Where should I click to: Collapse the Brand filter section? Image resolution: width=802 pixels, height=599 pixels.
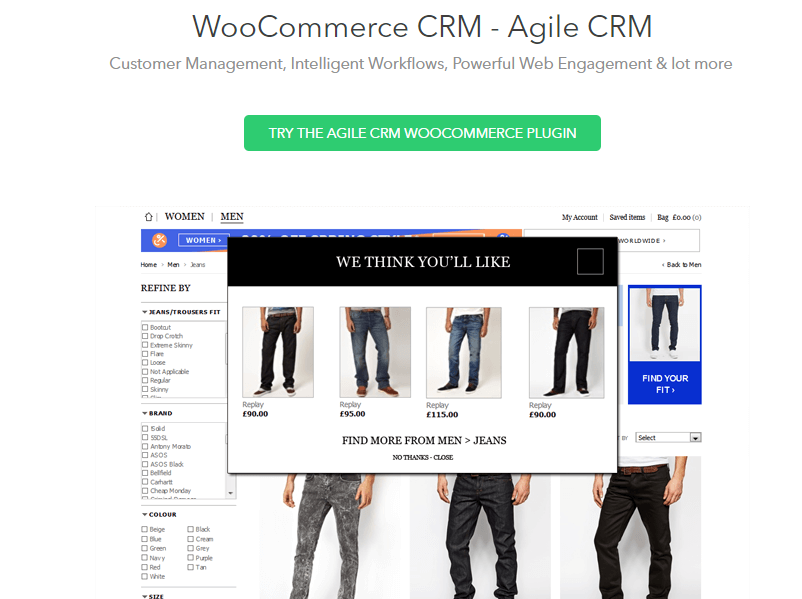tap(145, 413)
